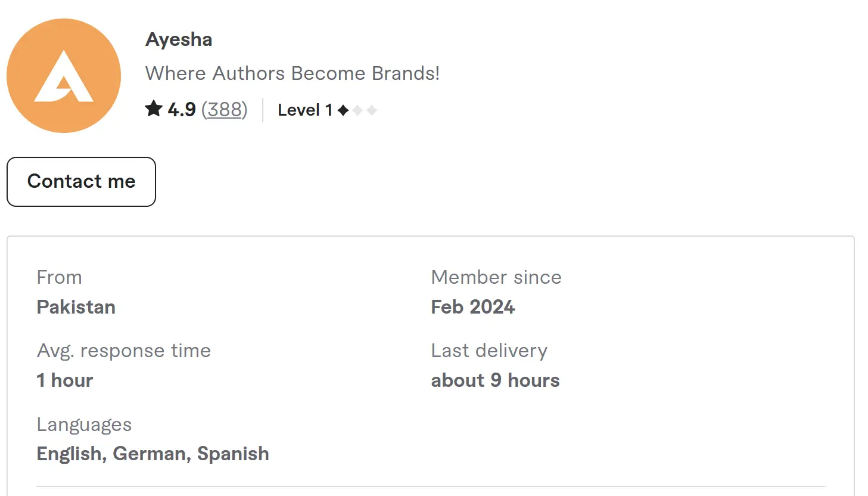
Task: Click the Pakistan country value
Action: pos(76,307)
